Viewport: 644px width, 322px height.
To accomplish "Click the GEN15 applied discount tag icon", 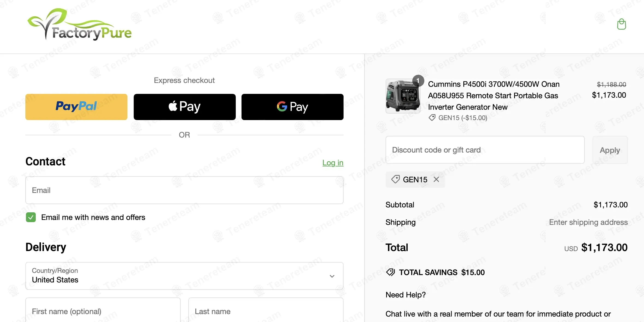I will 395,179.
